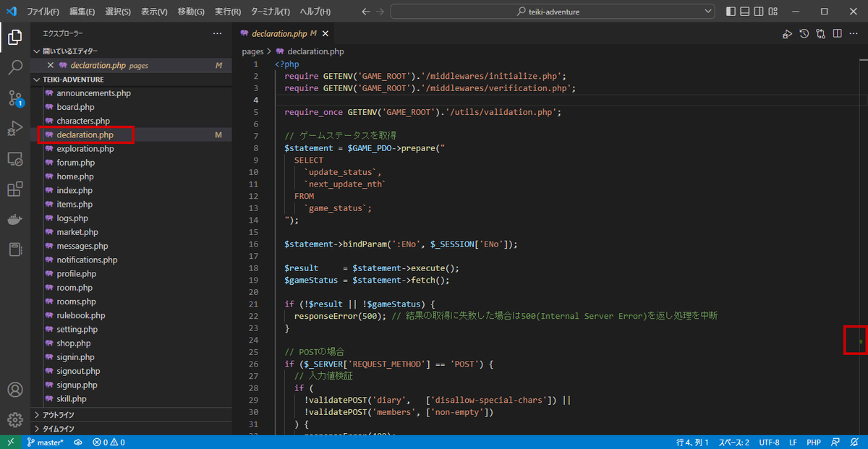Viewport: 868px width, 449px height.
Task: Open the ターミナル(T) menu
Action: click(x=270, y=12)
